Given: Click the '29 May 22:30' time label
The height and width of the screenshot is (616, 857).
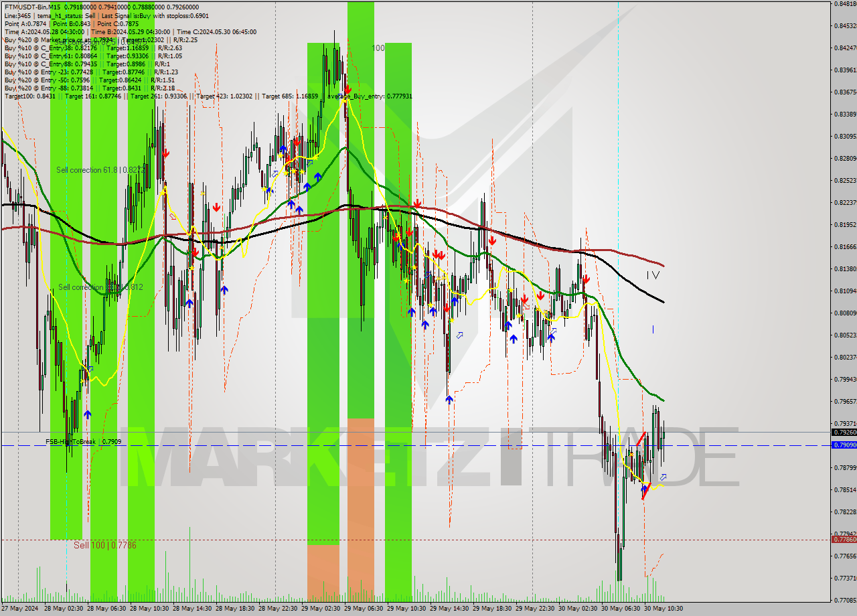Looking at the screenshot, I should pyautogui.click(x=535, y=609).
